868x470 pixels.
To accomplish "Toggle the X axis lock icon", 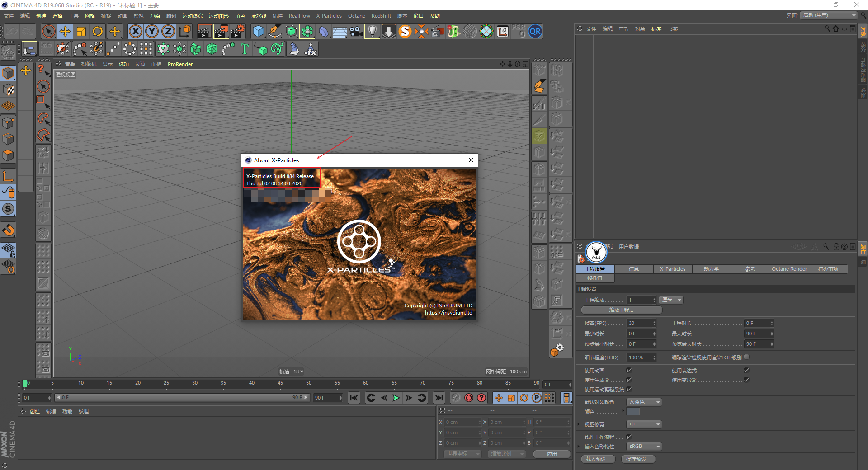I will pyautogui.click(x=135, y=31).
